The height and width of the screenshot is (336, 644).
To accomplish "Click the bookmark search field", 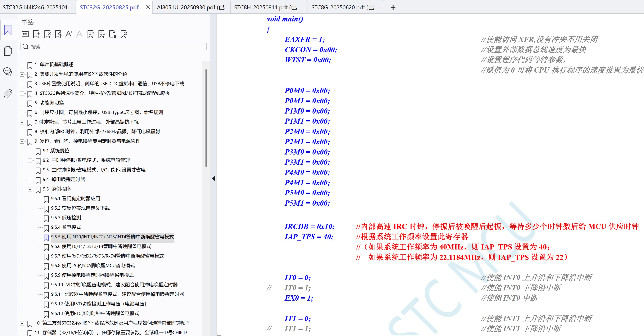I will click(112, 46).
